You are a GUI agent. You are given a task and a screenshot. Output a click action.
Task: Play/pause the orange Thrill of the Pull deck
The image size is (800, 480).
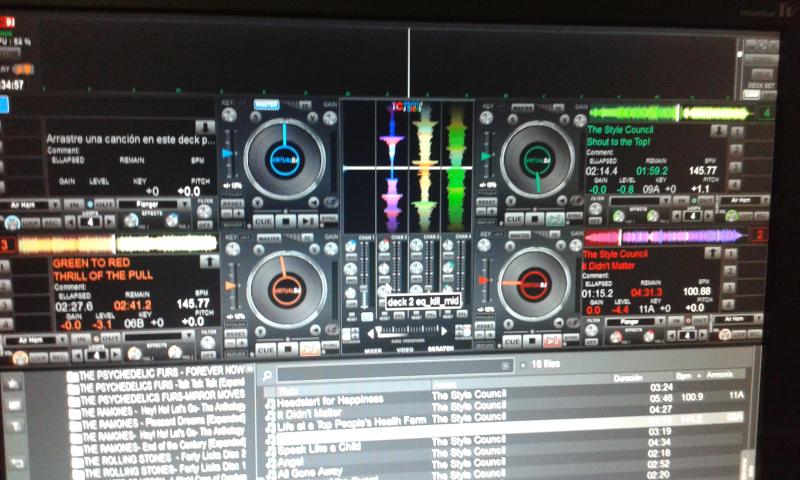pyautogui.click(x=310, y=349)
